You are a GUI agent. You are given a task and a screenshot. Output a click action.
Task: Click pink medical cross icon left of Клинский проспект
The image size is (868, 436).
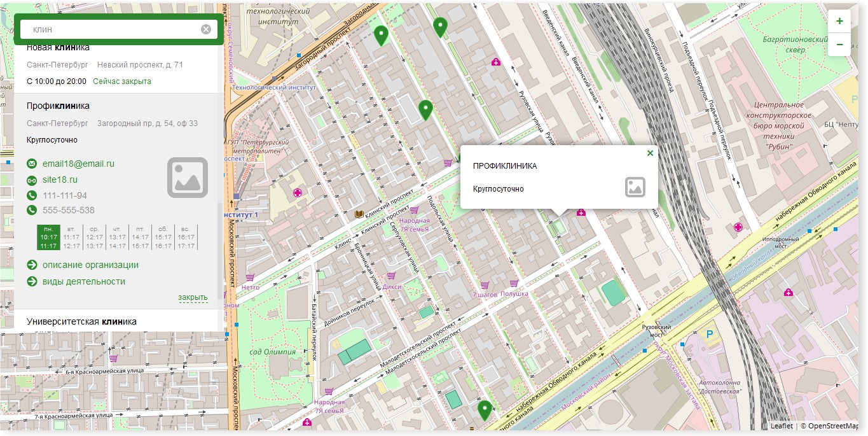coord(296,193)
